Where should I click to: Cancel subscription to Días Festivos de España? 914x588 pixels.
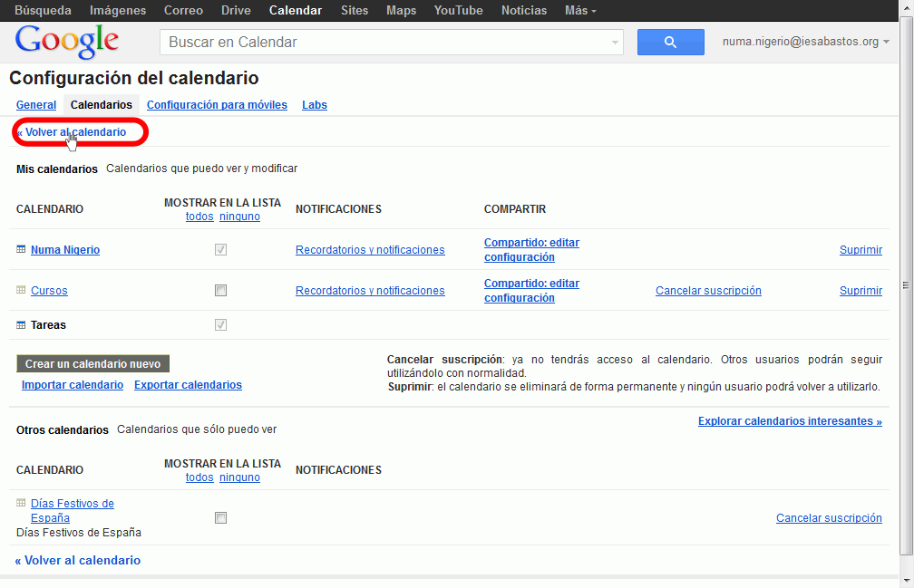[x=829, y=518]
